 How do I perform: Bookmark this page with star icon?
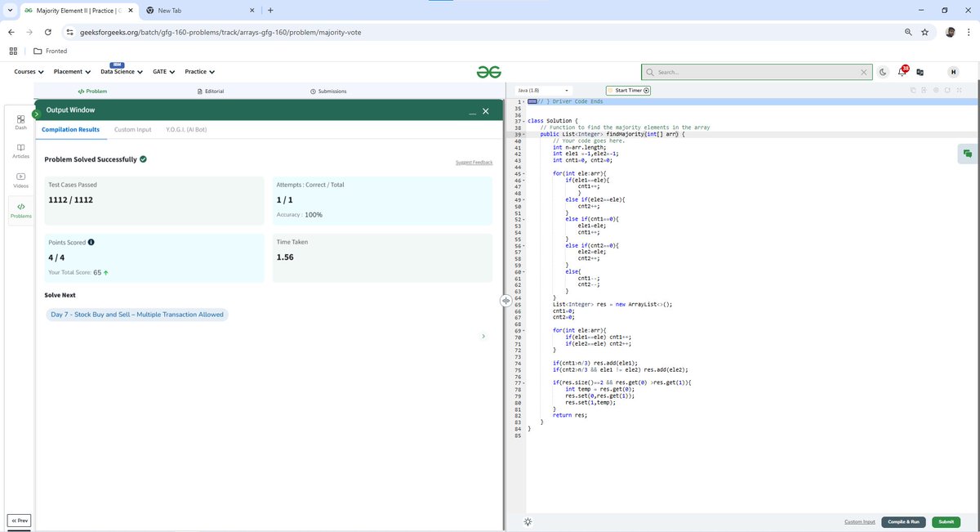pyautogui.click(x=924, y=32)
